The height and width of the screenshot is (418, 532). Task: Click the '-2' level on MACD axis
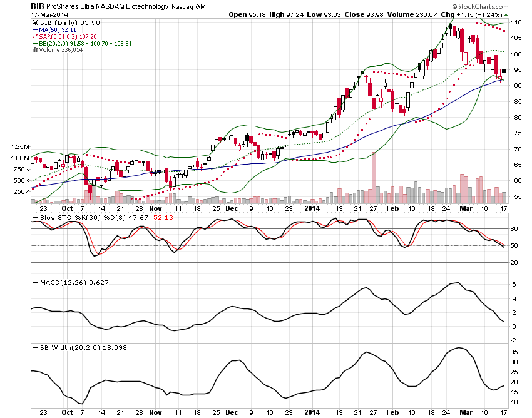(513, 340)
